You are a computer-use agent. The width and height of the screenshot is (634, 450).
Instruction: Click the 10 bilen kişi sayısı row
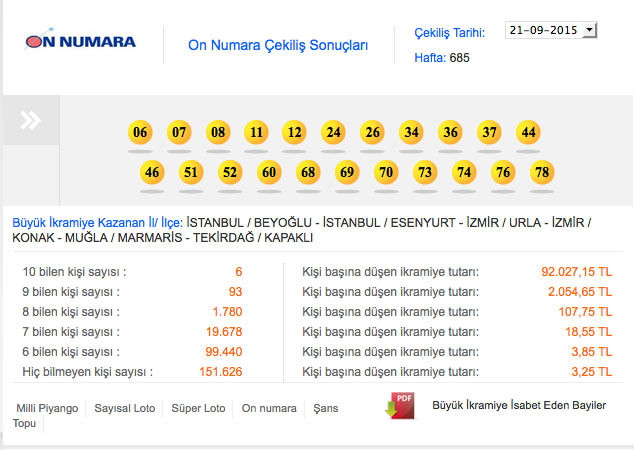click(x=132, y=272)
